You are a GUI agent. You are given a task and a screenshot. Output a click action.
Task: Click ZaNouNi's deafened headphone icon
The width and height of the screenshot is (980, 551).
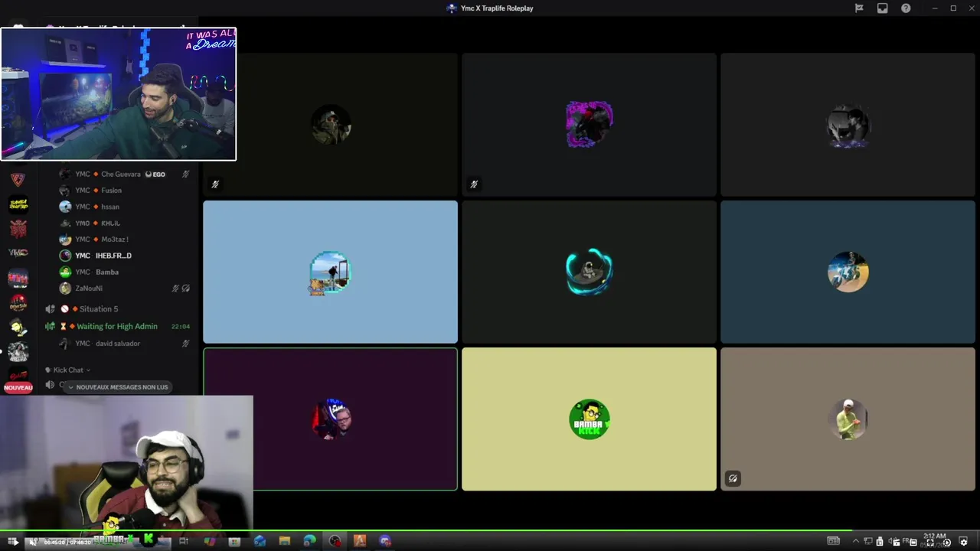[186, 289]
